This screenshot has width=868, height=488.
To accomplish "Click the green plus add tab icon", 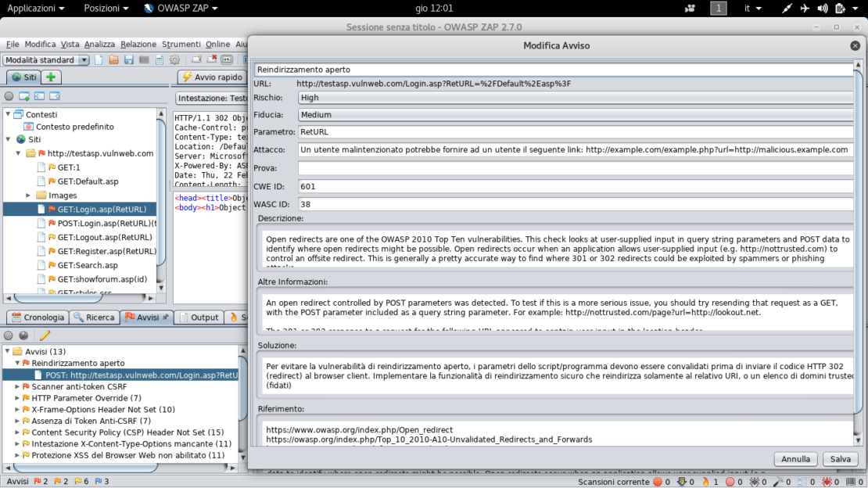I will pyautogui.click(x=51, y=77).
